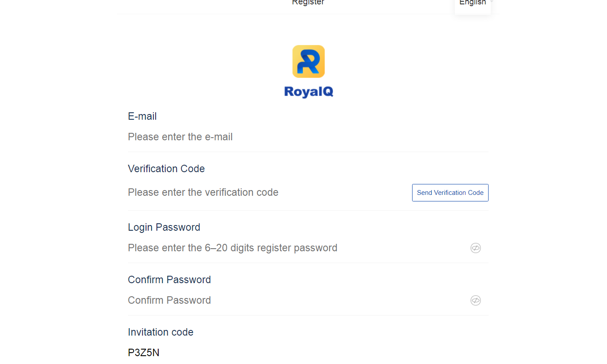Viewport: 607px width, 364px height.
Task: Select the 6–20 digits register password field
Action: tap(297, 248)
